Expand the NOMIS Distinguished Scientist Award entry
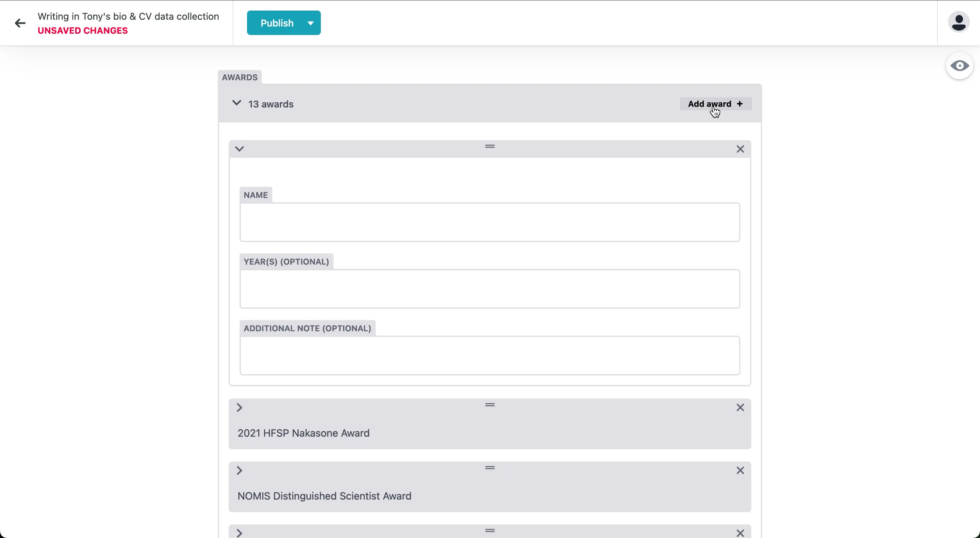980x538 pixels. click(x=240, y=470)
